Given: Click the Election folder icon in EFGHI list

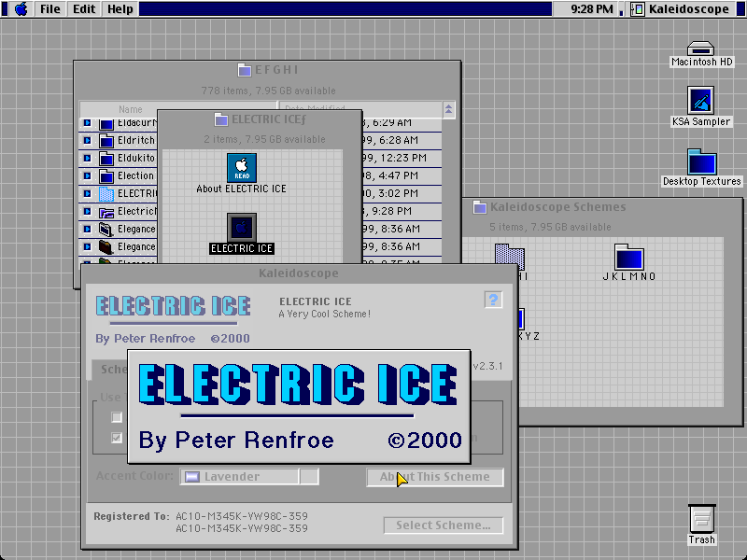Looking at the screenshot, I should (106, 175).
